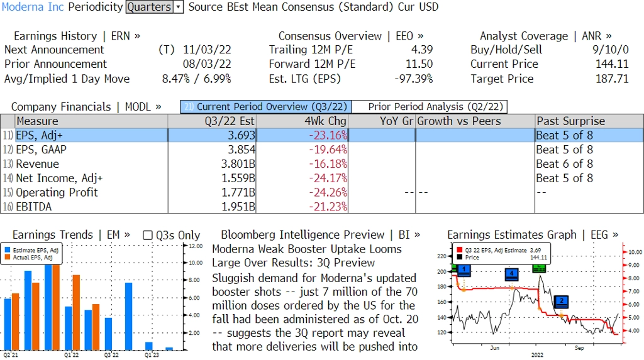Click the Growth vs Peers column header
The height and width of the screenshot is (360, 644).
[475, 121]
